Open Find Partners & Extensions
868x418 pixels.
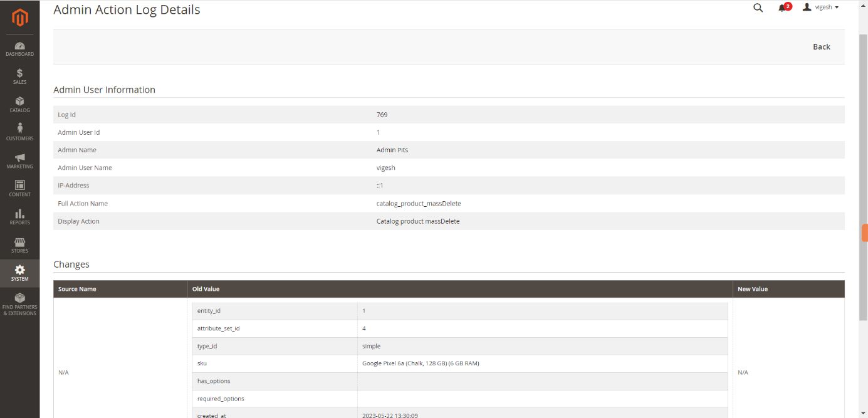click(x=19, y=303)
